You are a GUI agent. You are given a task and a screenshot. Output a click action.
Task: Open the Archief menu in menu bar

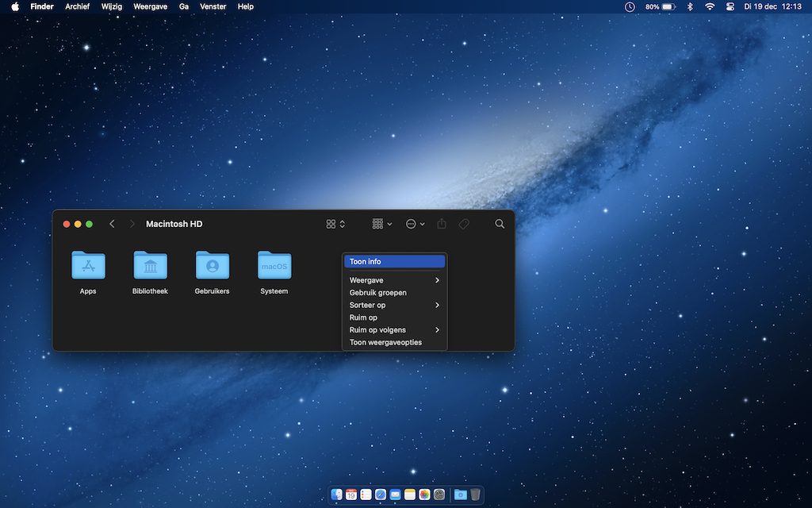[x=77, y=6]
